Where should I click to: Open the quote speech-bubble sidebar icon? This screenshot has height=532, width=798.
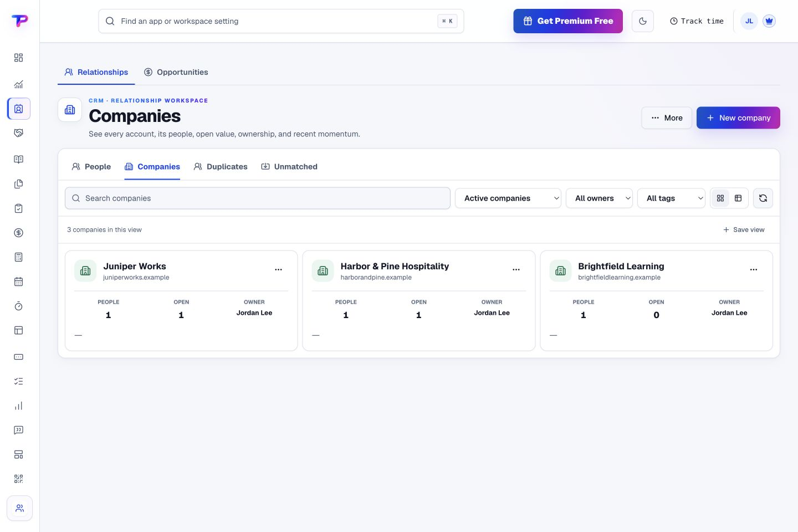click(18, 430)
